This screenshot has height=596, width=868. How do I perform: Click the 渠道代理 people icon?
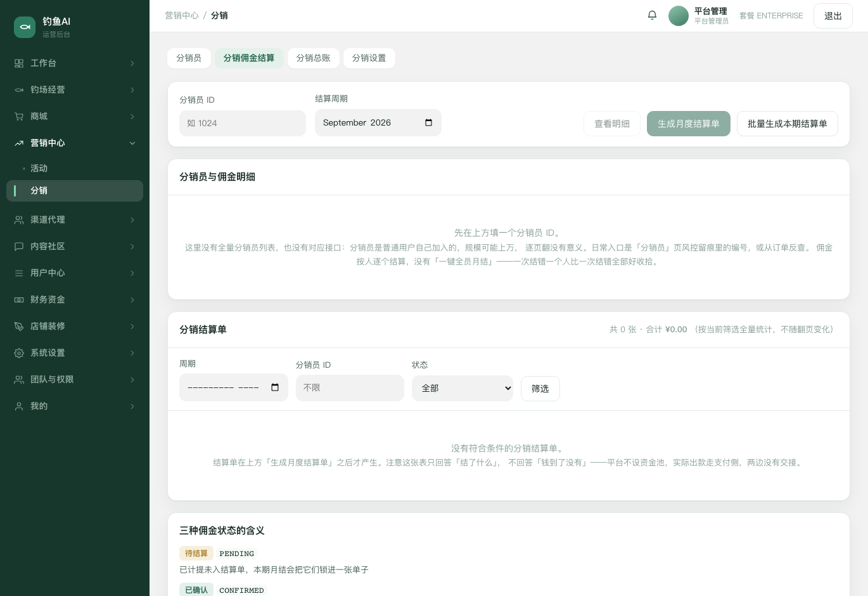19,220
